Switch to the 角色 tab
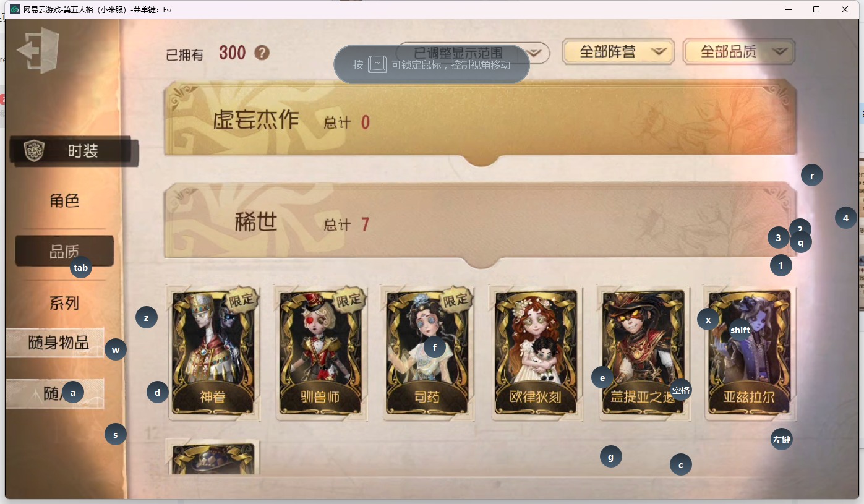 click(64, 201)
